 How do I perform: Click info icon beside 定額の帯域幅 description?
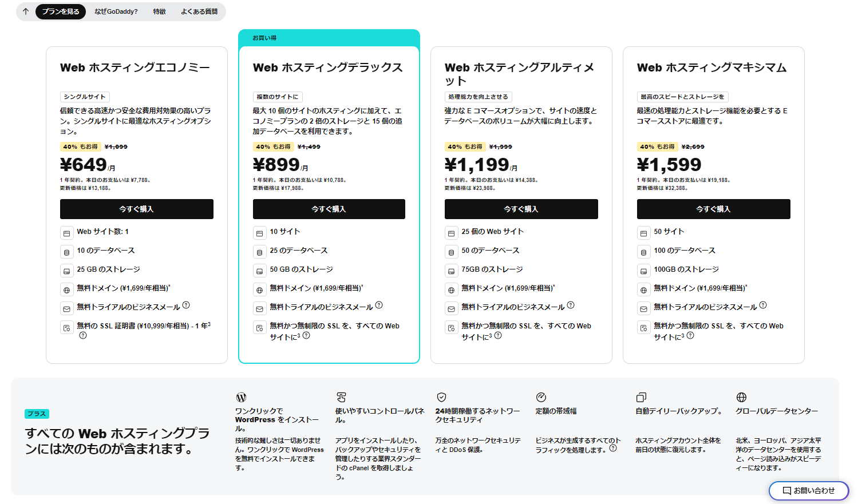[613, 449]
